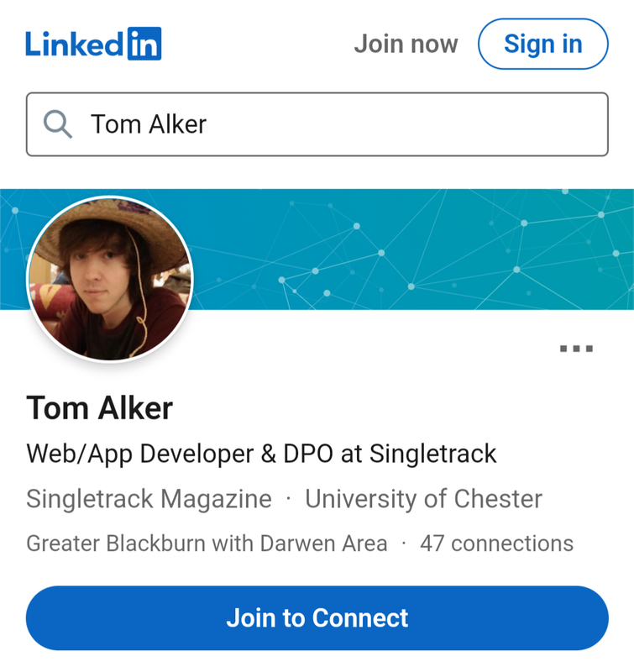Open the 'University of Chester' education link
This screenshot has width=634, height=672.
pos(424,499)
